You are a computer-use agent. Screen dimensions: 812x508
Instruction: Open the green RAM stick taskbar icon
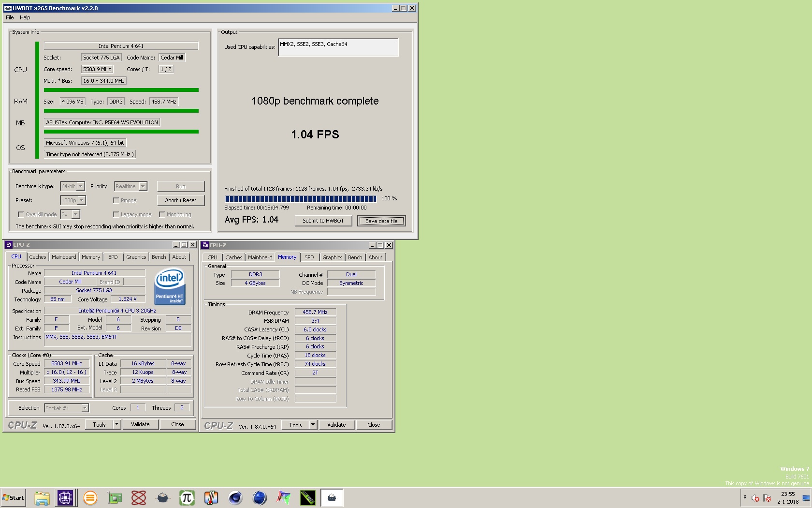[308, 498]
